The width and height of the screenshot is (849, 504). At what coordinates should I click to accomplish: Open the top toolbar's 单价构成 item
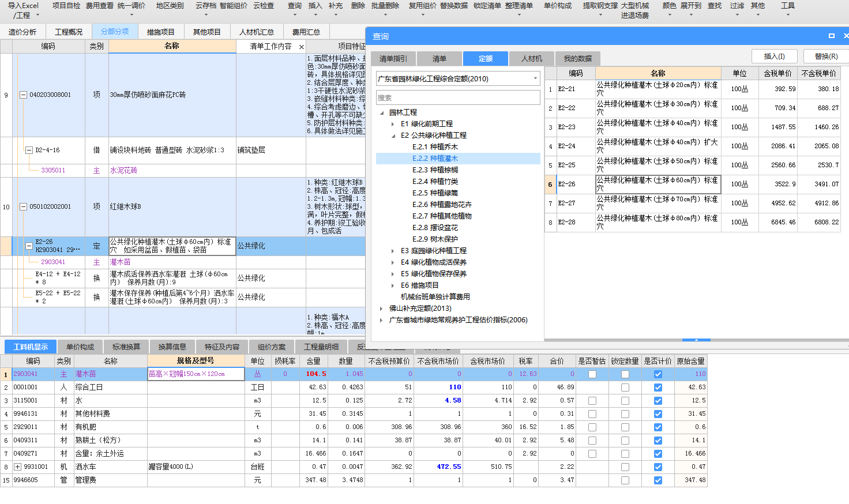(x=558, y=6)
